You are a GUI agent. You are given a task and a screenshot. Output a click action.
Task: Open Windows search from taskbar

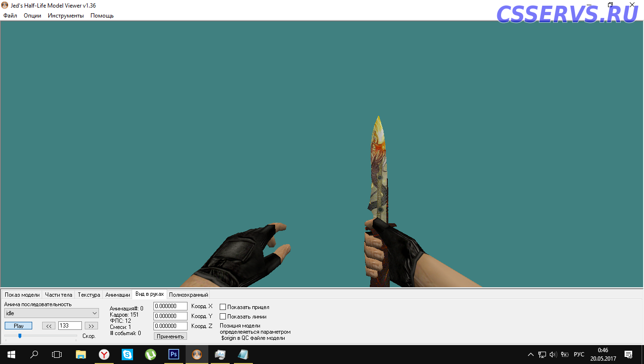(x=34, y=354)
